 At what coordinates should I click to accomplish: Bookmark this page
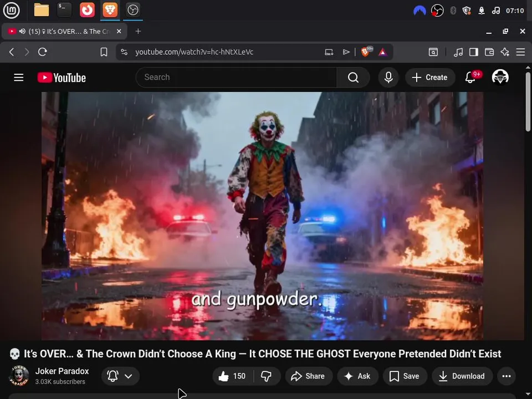(104, 52)
